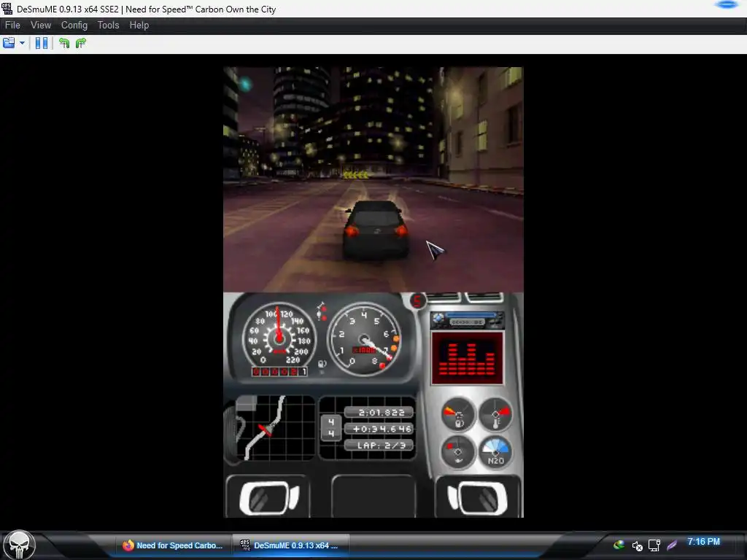The height and width of the screenshot is (560, 747).
Task: Expand the recent ROMs dropdown arrow
Action: click(22, 43)
